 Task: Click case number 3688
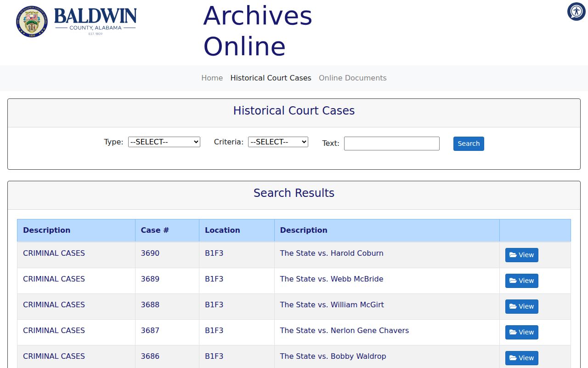point(150,305)
